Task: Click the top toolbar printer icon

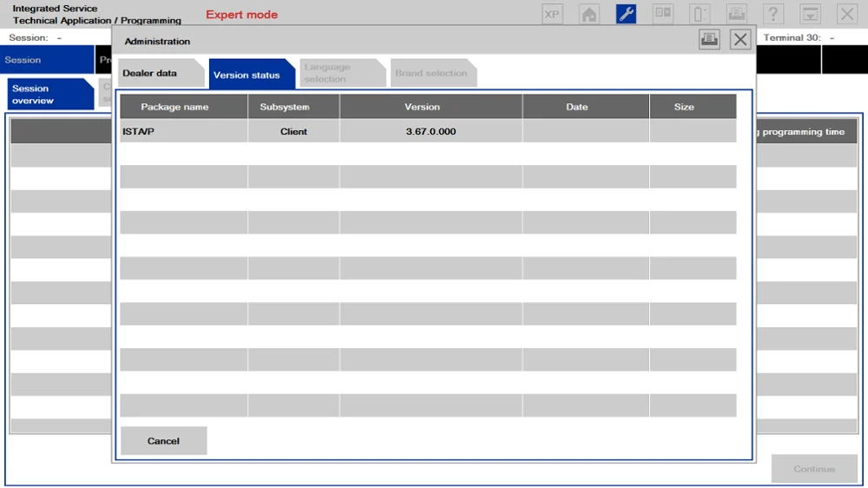Action: point(736,15)
